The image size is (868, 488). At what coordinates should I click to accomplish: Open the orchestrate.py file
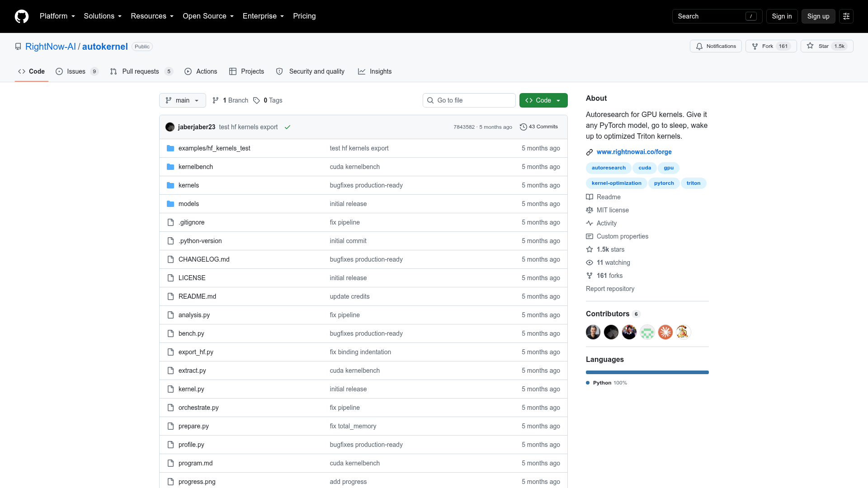coord(198,408)
